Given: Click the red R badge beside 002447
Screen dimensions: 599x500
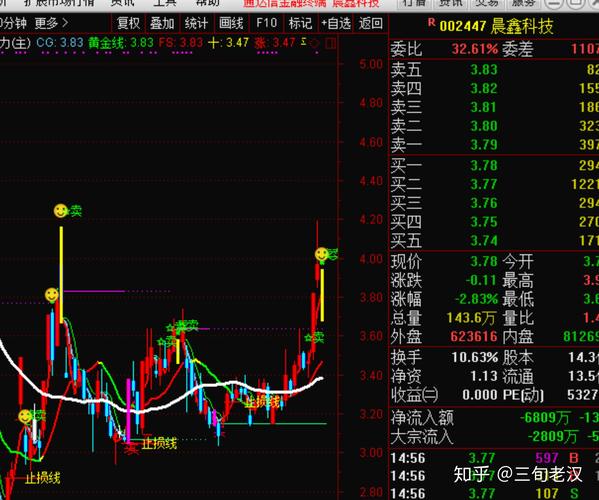Looking at the screenshot, I should (x=431, y=23).
